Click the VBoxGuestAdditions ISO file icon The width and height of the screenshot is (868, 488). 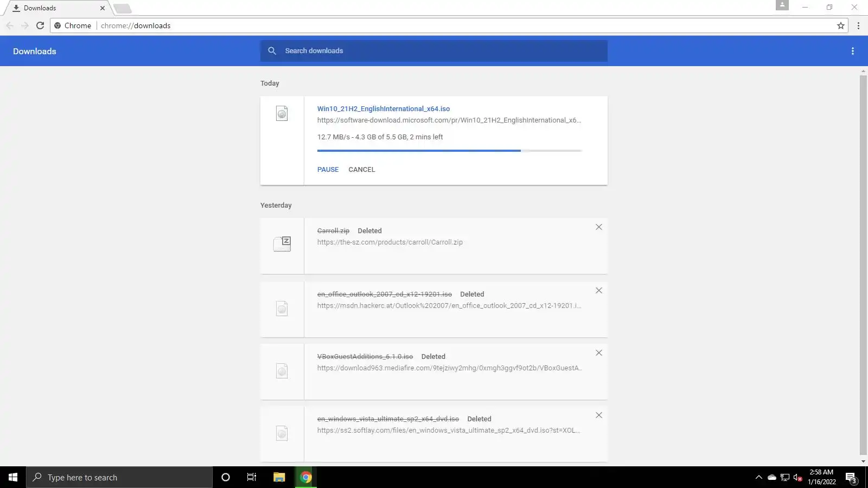[x=282, y=371]
